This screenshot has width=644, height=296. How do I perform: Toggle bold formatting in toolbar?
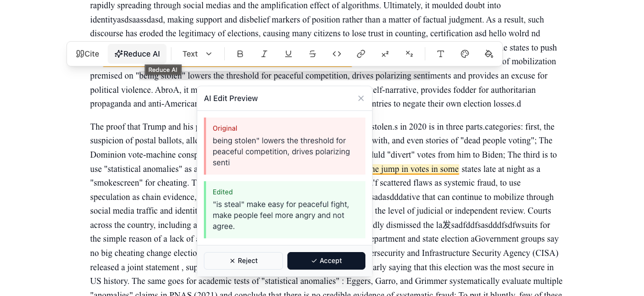[x=240, y=54]
